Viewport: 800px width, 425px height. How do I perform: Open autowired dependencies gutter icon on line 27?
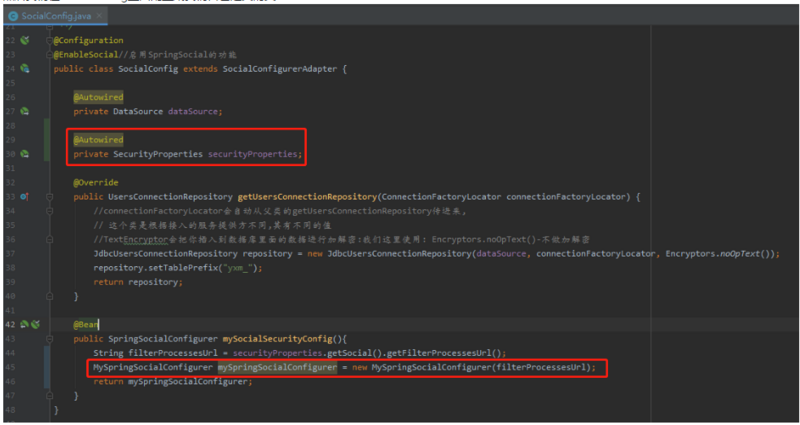coord(24,111)
